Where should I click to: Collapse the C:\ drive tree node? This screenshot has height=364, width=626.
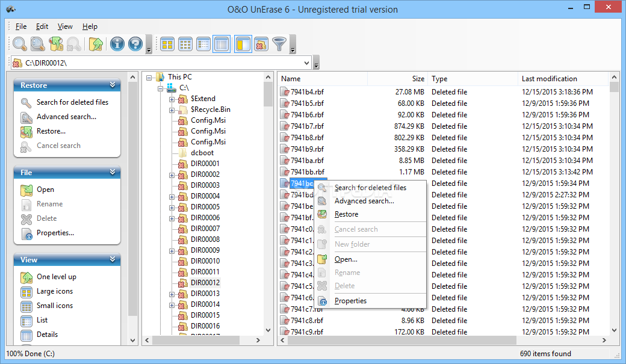click(161, 88)
